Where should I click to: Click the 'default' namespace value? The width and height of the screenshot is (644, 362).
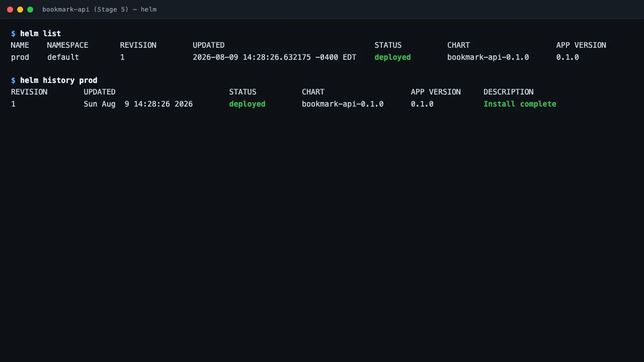click(63, 57)
